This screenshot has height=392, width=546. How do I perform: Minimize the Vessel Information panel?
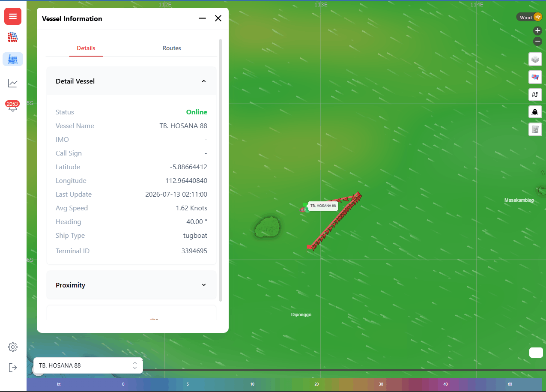(203, 18)
